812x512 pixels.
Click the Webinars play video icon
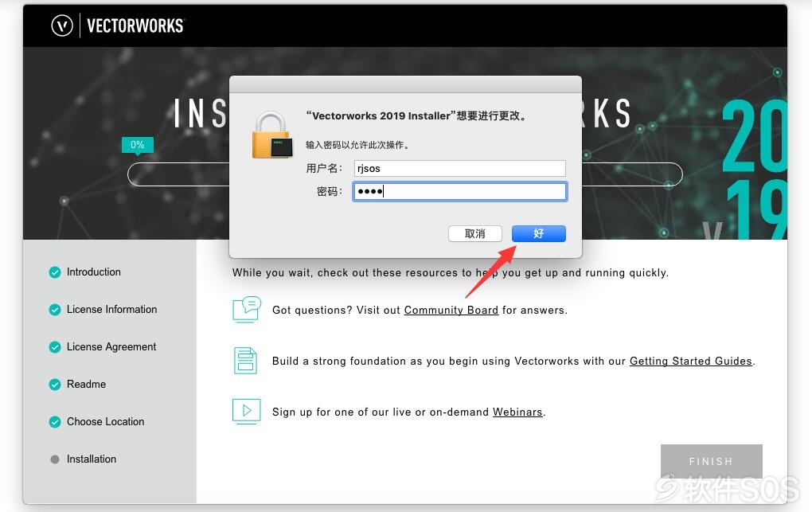point(247,412)
